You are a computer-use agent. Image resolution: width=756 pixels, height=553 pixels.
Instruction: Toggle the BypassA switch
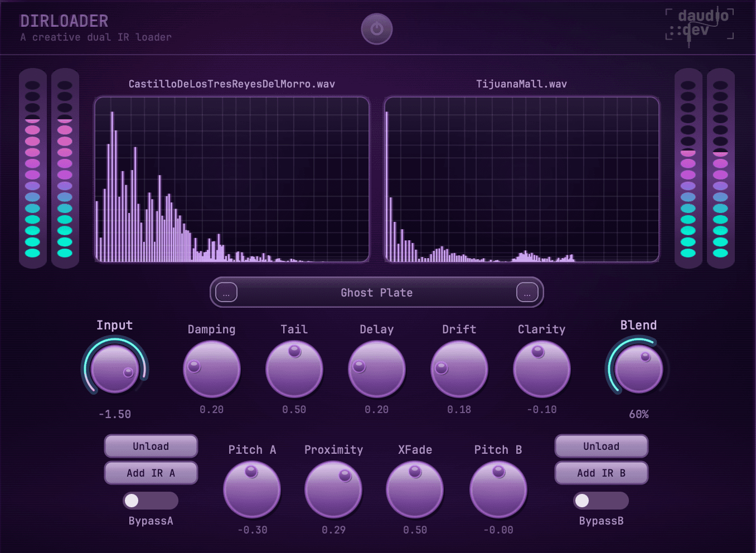[x=151, y=501]
